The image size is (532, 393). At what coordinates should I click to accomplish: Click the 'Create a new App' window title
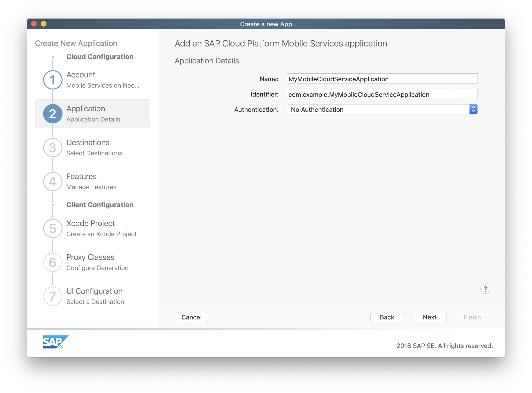tap(266, 24)
